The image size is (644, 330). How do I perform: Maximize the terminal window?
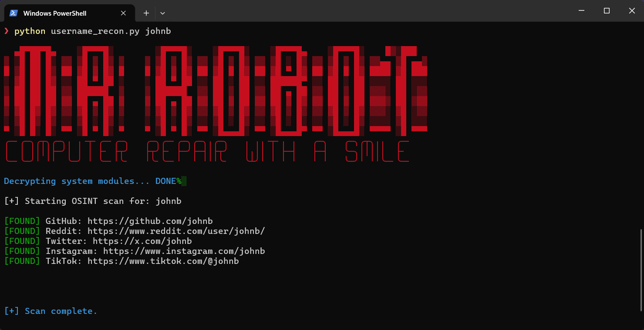[x=607, y=10]
